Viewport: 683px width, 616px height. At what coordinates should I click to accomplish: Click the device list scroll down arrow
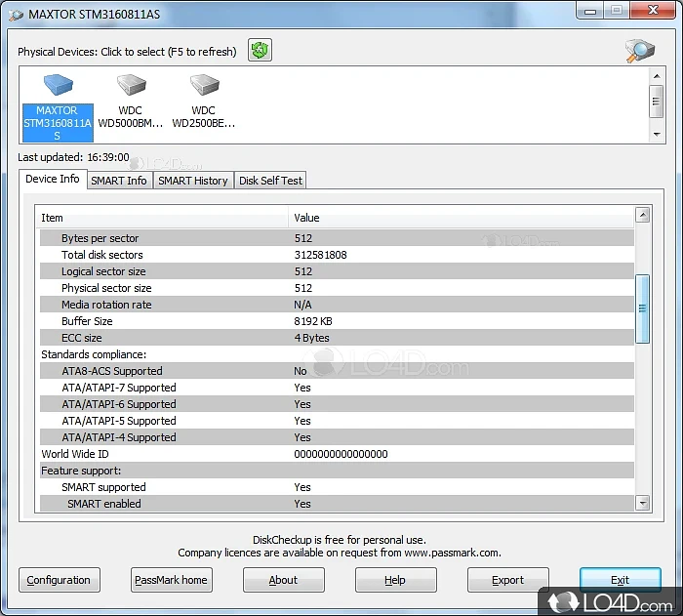tap(657, 135)
